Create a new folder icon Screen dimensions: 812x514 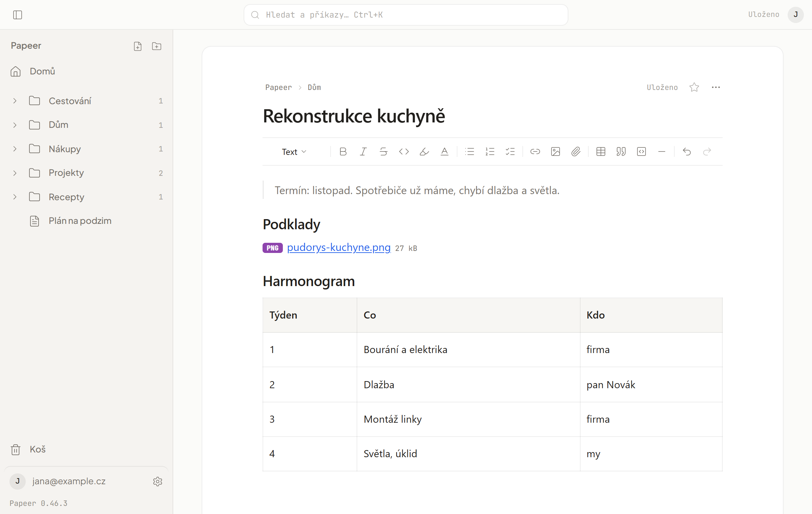[157, 46]
